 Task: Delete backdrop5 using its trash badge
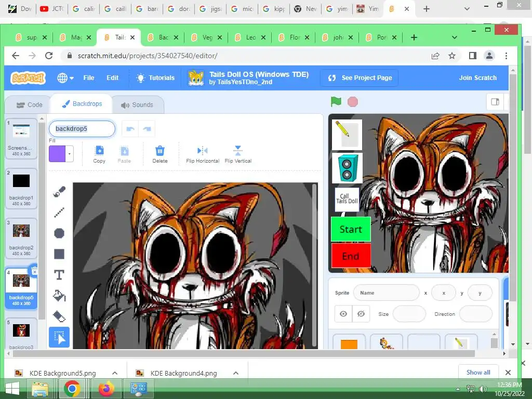click(x=34, y=270)
